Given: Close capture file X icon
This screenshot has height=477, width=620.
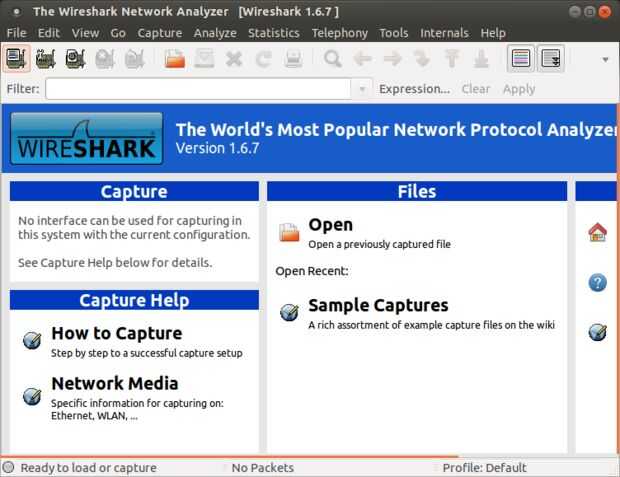Looking at the screenshot, I should tap(234, 59).
